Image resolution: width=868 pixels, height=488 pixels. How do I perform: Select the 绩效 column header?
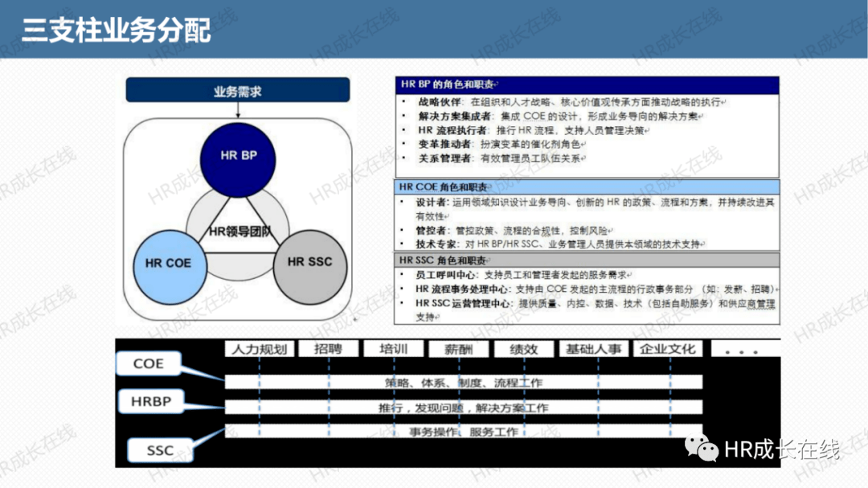tap(524, 349)
